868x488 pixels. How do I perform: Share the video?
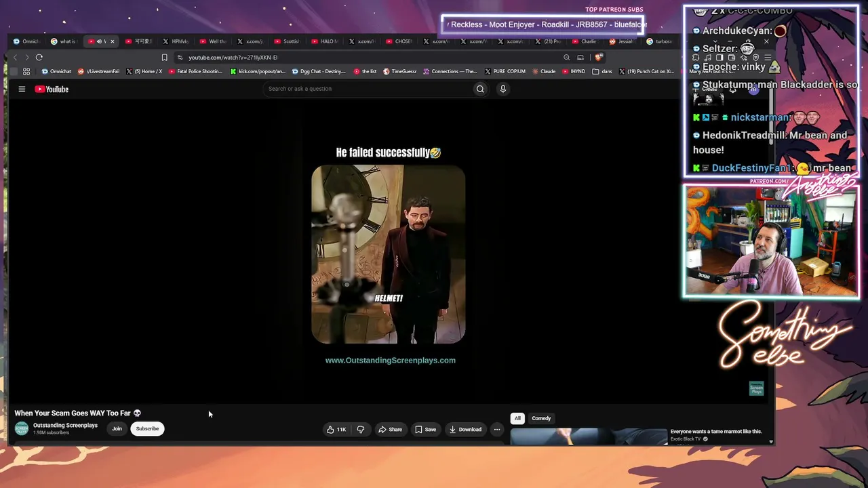[391, 429]
